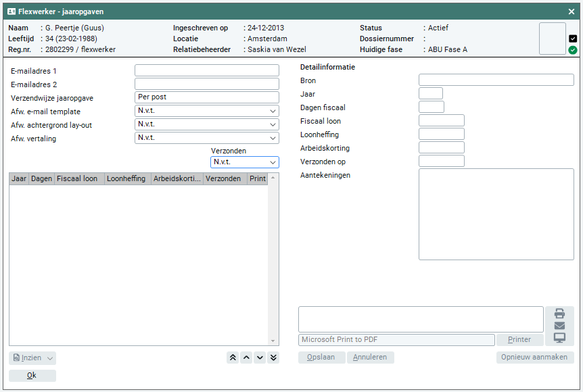Click the green check mark status icon
583x392 pixels.
(573, 50)
